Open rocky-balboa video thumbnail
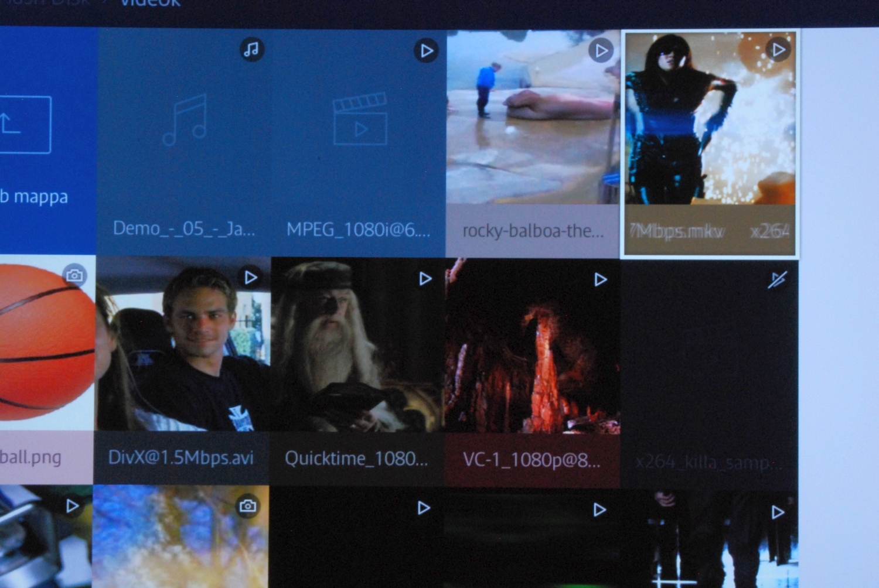The width and height of the screenshot is (879, 588). pos(533,117)
